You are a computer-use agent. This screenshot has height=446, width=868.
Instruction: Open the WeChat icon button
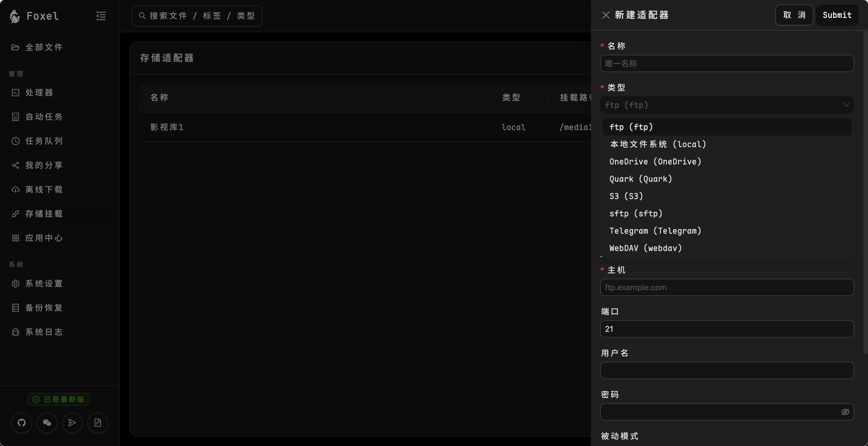pyautogui.click(x=47, y=423)
